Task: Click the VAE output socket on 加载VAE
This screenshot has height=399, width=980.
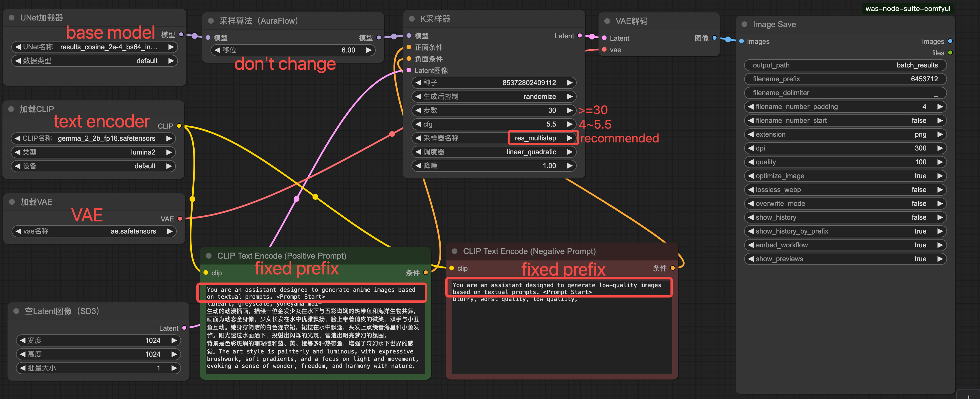Action: (x=180, y=219)
